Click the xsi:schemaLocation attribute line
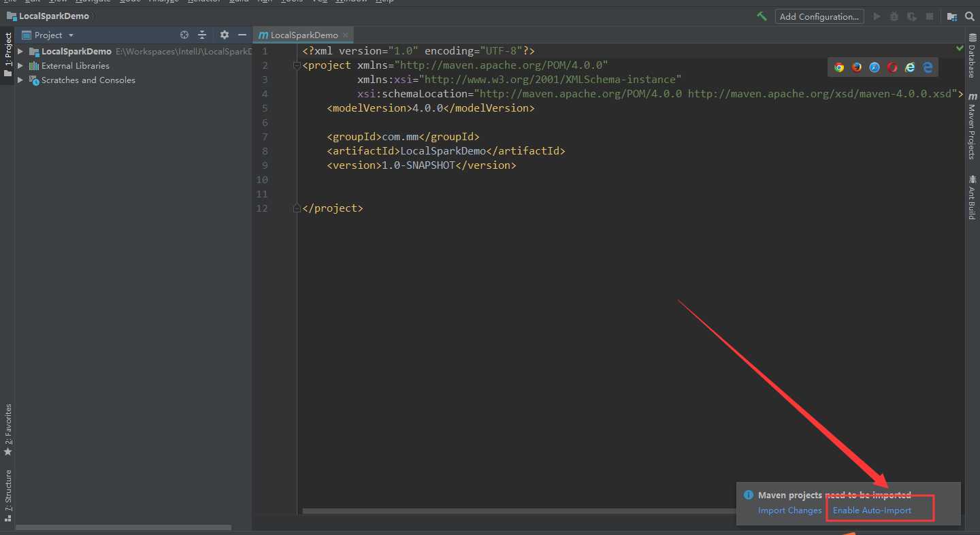Image resolution: width=980 pixels, height=535 pixels. (x=660, y=94)
